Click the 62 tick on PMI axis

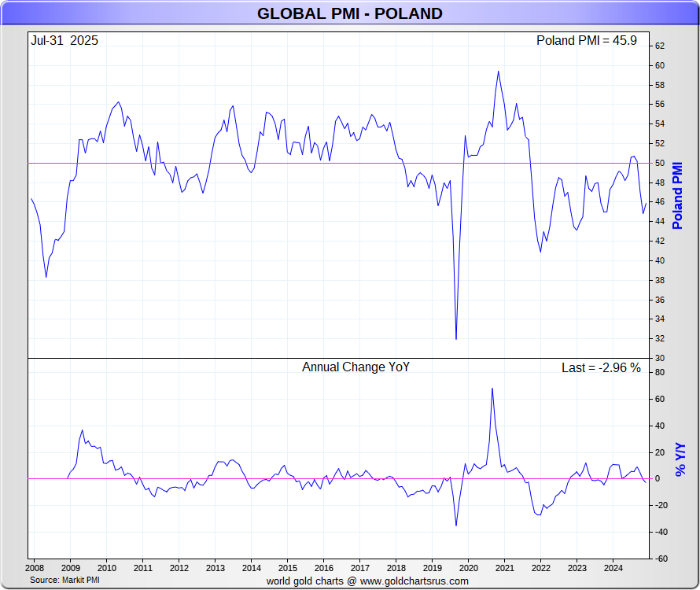[x=659, y=46]
